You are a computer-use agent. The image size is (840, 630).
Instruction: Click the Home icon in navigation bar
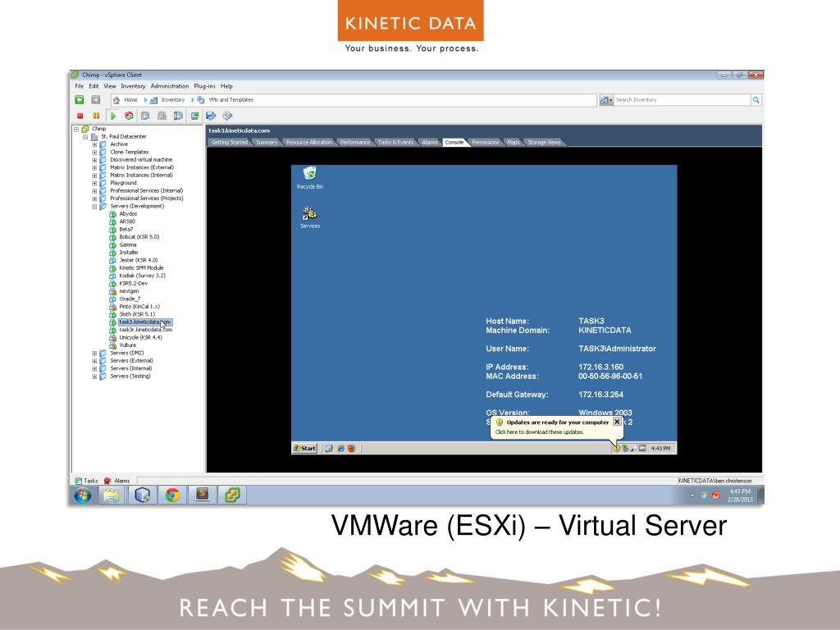(x=116, y=99)
